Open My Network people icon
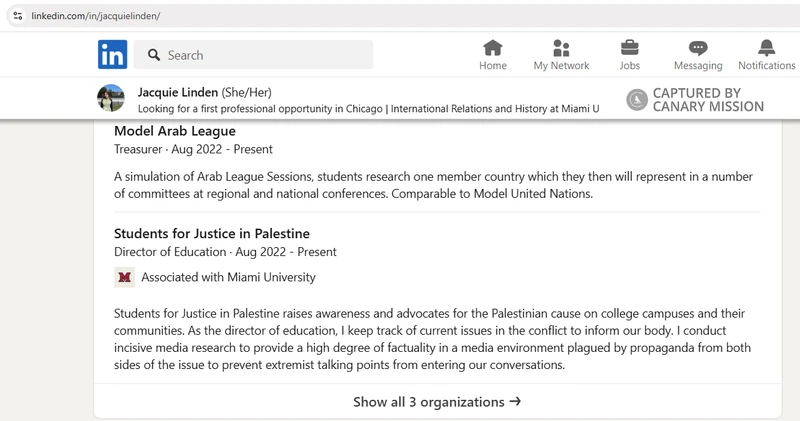Screen dimensions: 800x421 (561, 48)
